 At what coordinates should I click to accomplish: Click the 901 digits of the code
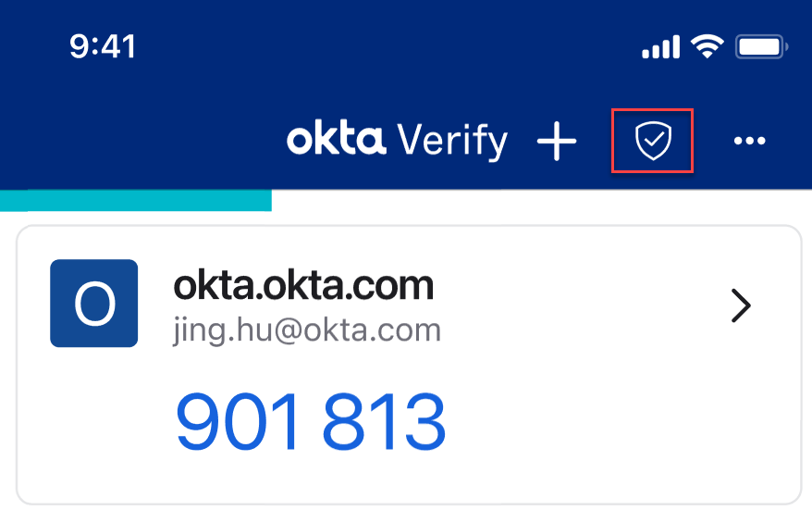click(x=237, y=421)
